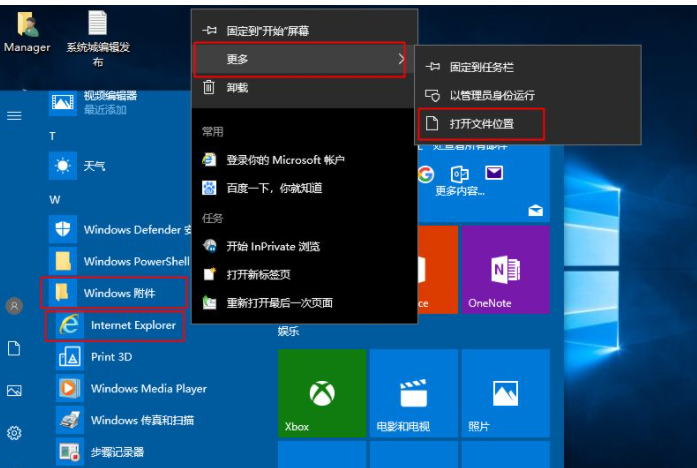Viewport: 697px width, 468px height.
Task: Launch Windows Media Player
Action: [x=132, y=388]
